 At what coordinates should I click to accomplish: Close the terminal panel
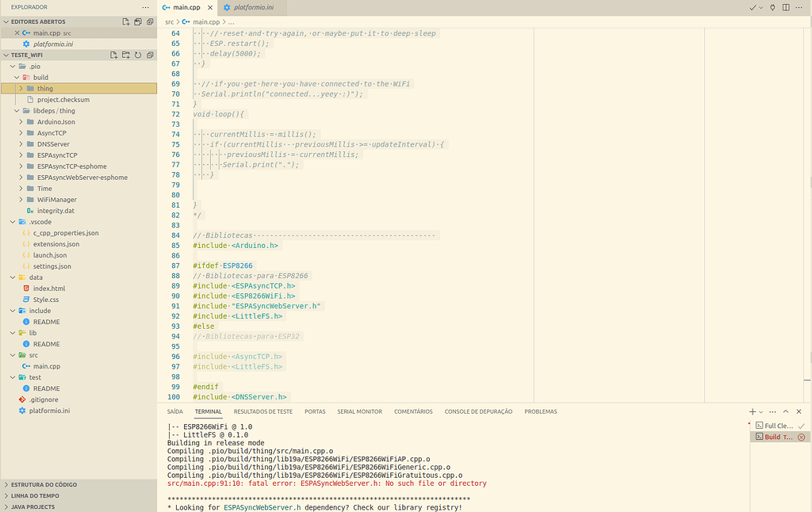pyautogui.click(x=799, y=411)
